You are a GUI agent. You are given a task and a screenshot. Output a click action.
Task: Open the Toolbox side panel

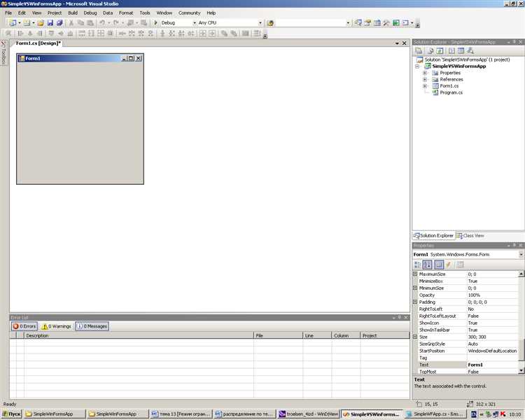point(3,53)
